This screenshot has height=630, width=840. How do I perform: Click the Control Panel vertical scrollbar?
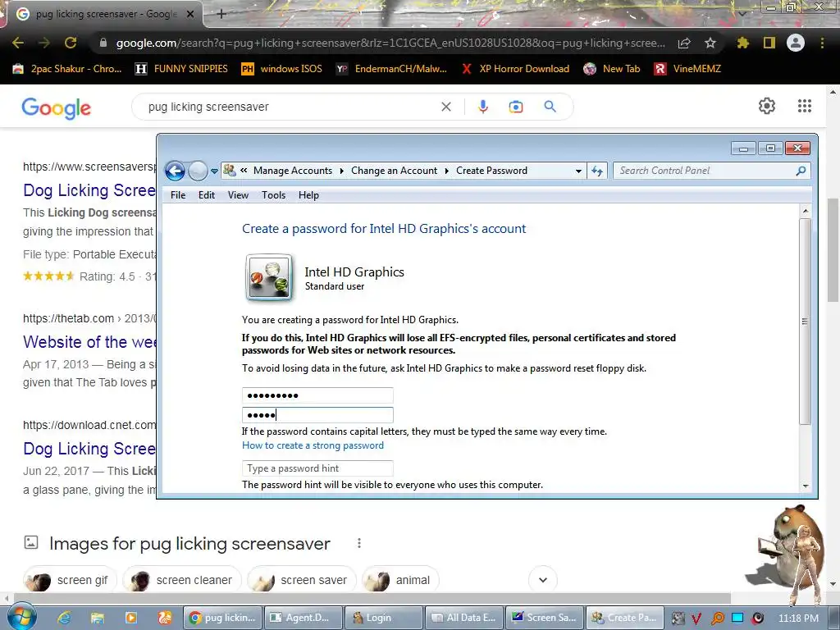coord(806,322)
